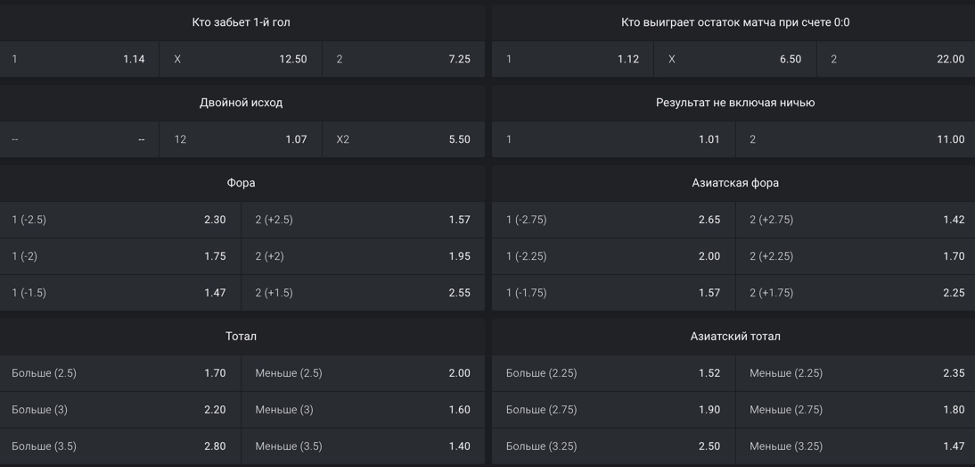Pick Больше (3.5) total at 2.80
Viewport: 977px width, 468px height.
[x=119, y=446]
